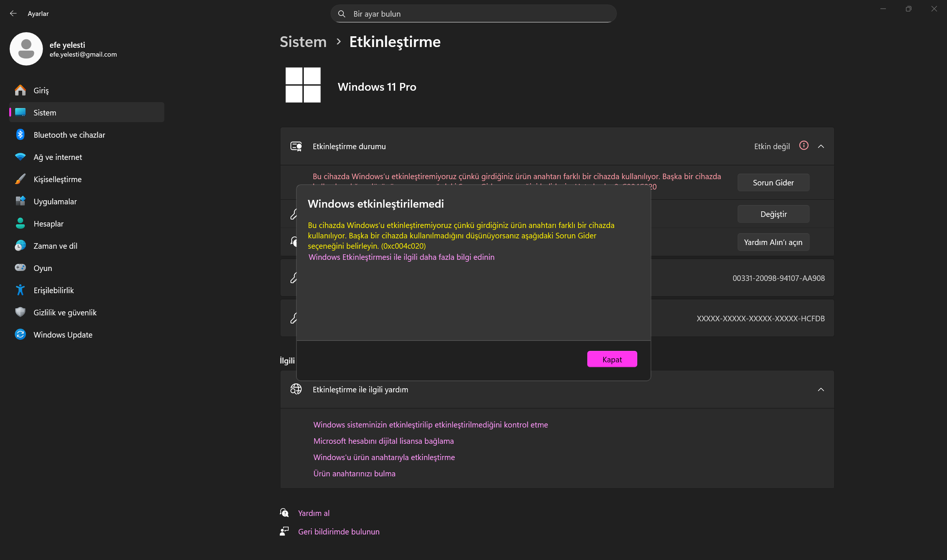Screen dimensions: 947x560
Task: Close the Ayarlar window
Action: (x=934, y=9)
